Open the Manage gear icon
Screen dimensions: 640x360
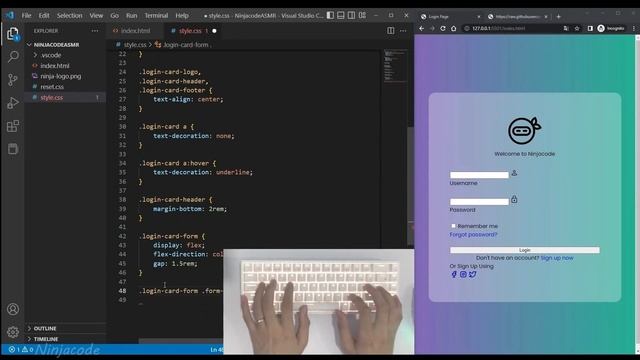13,332
